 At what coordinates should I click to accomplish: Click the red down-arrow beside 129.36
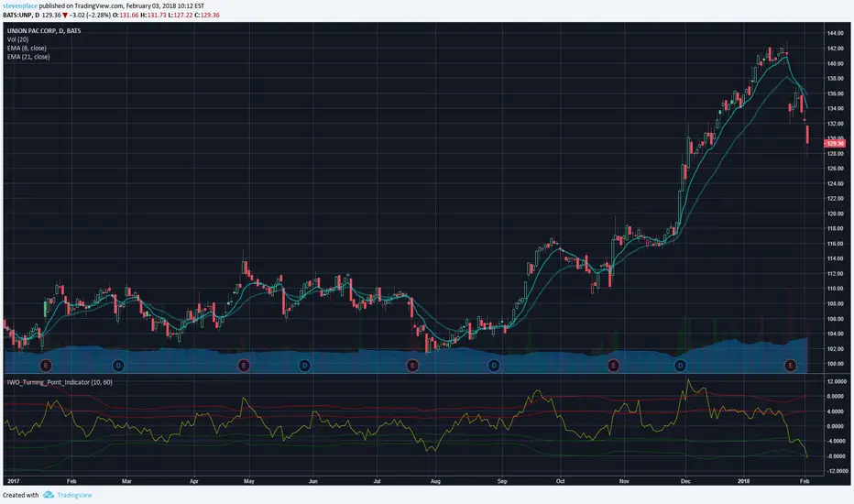click(x=65, y=16)
